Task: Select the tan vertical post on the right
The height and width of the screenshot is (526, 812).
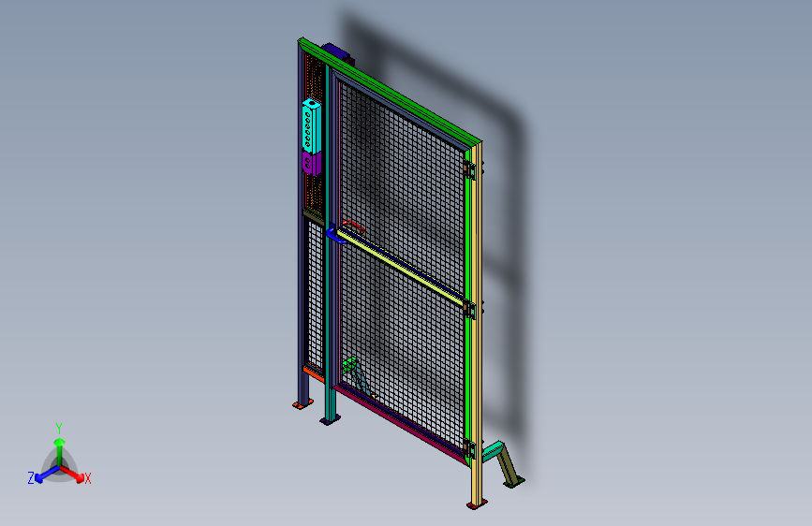Action: point(477,324)
